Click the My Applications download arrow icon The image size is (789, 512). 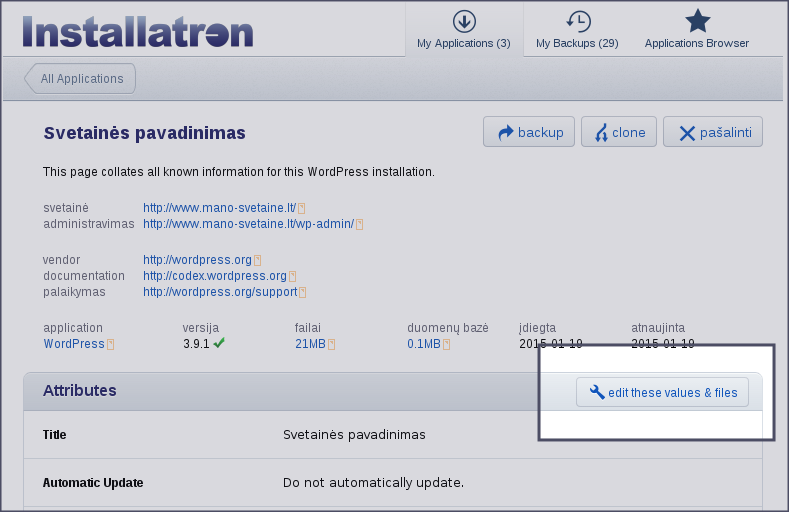(463, 21)
